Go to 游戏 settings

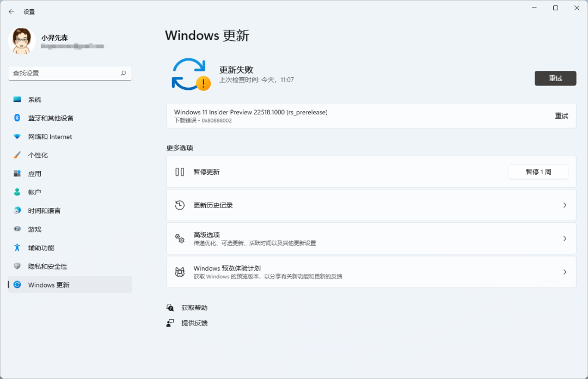(70, 229)
